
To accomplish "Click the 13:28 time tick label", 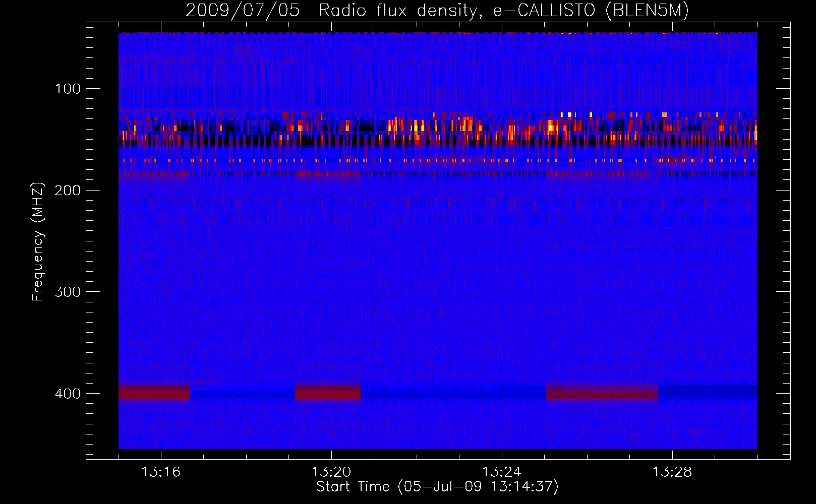I will point(672,472).
